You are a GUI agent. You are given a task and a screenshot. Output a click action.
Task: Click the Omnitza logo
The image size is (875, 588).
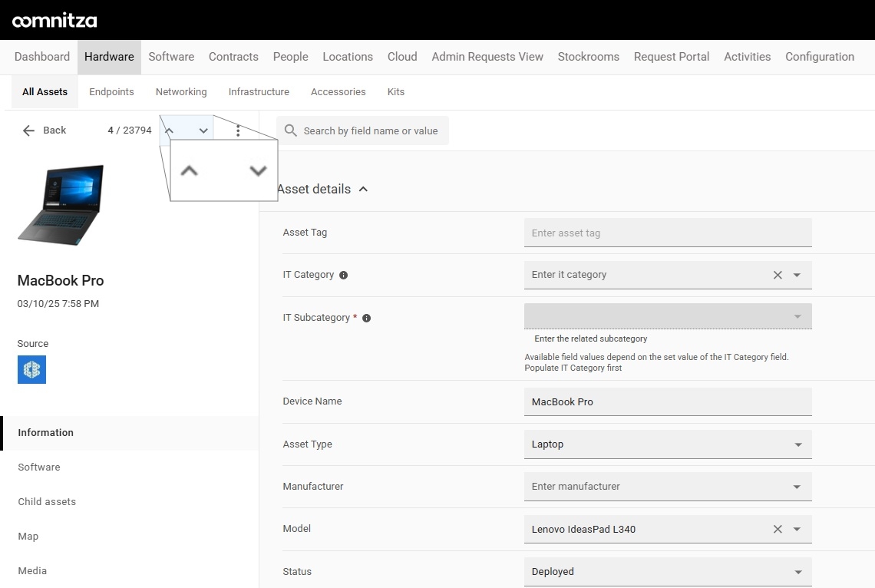point(54,21)
